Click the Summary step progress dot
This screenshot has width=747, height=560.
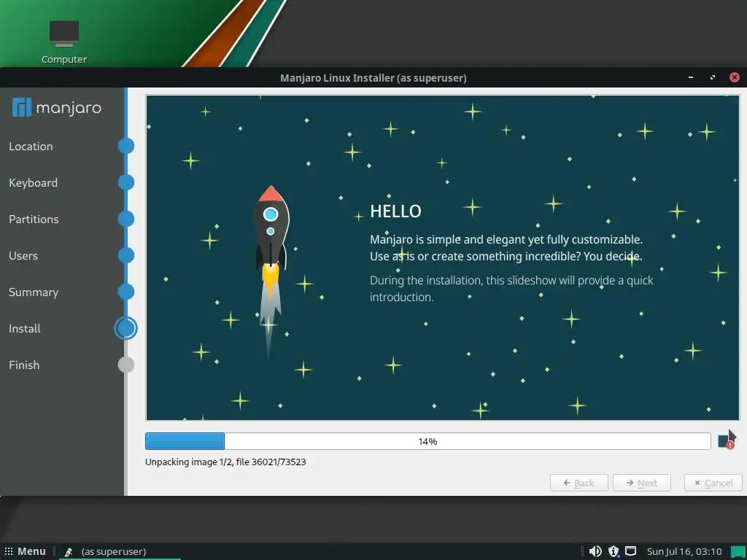click(x=126, y=292)
